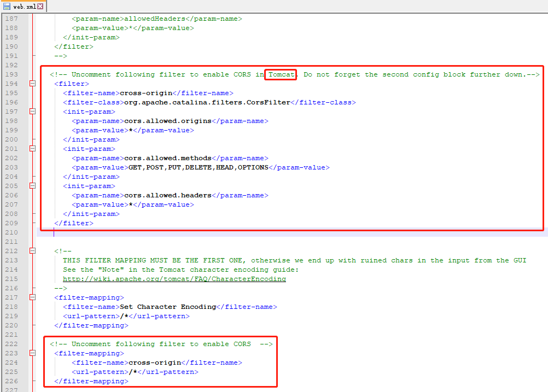Collapse the first init-param fold at line 197

pyautogui.click(x=32, y=111)
